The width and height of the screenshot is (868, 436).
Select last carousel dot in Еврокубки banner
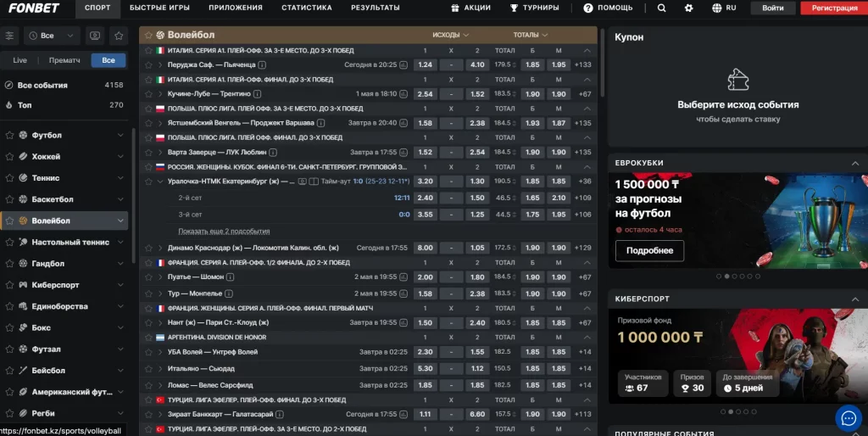click(x=758, y=276)
